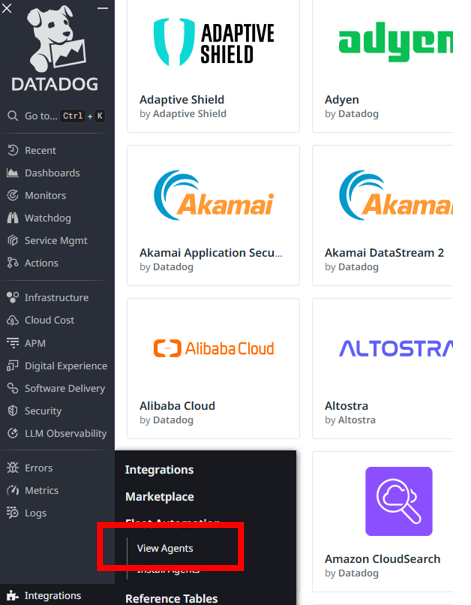The width and height of the screenshot is (471, 605).
Task: Open the Akamai Application Security card
Action: tap(213, 215)
